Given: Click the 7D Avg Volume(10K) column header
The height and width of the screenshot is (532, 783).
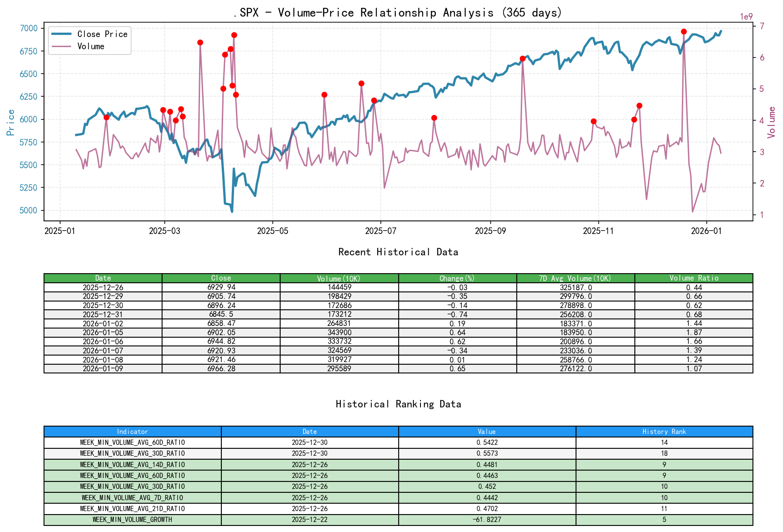Looking at the screenshot, I should click(576, 278).
